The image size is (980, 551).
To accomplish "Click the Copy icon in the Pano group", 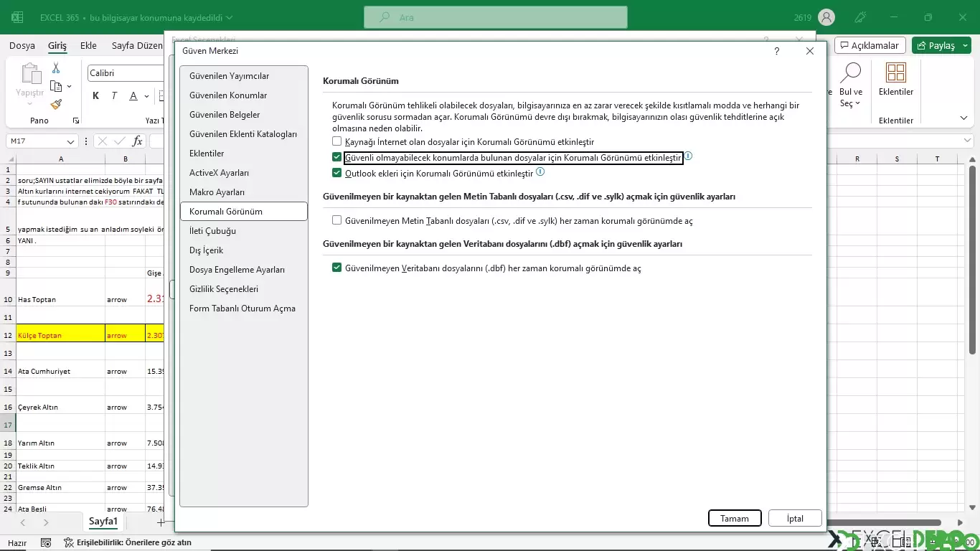I will pos(56,86).
